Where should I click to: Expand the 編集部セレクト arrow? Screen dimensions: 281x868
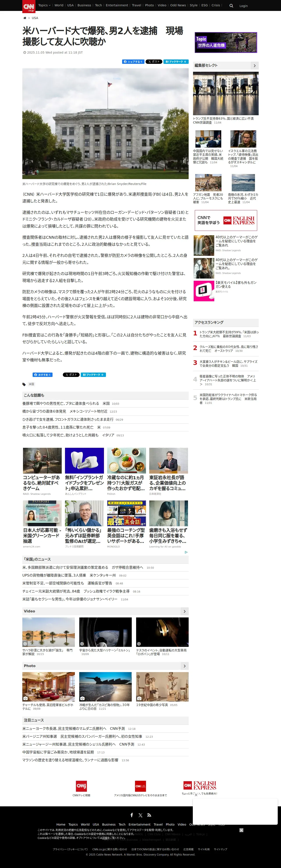tap(255, 65)
